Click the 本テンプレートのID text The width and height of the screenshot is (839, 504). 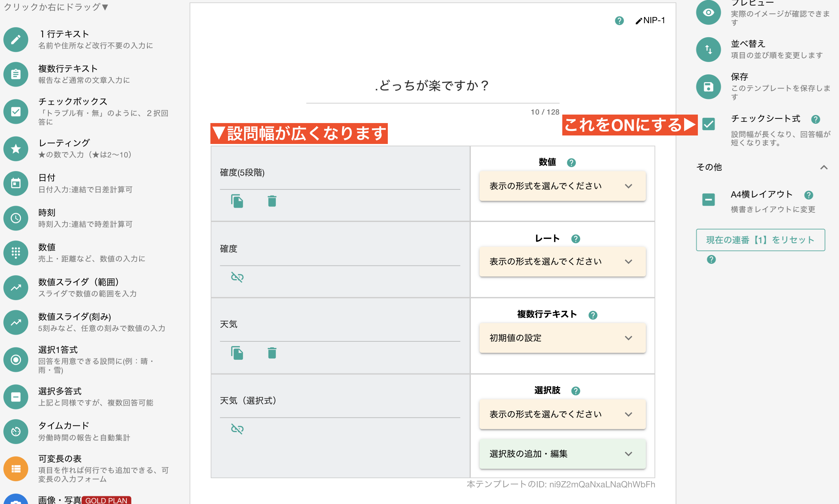coord(561,484)
